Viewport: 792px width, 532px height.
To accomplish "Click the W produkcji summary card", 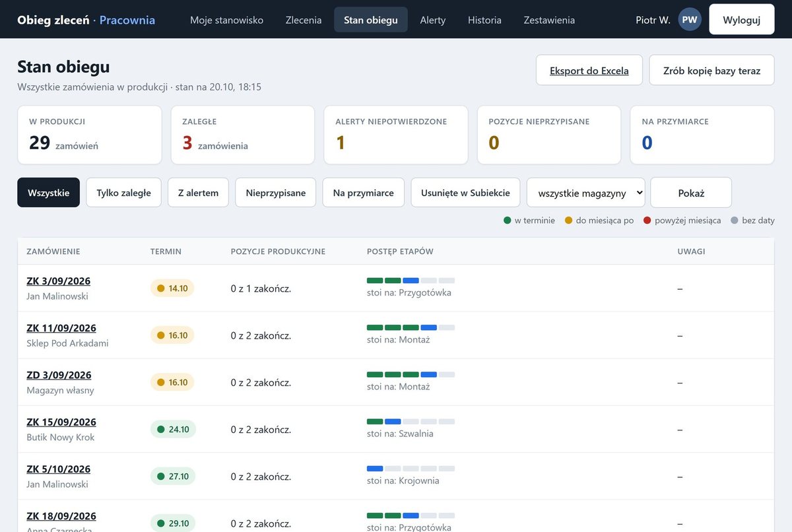I will pos(90,135).
